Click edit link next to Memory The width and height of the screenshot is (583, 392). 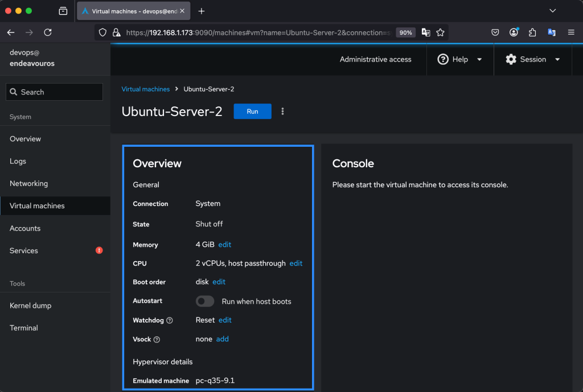coord(225,245)
